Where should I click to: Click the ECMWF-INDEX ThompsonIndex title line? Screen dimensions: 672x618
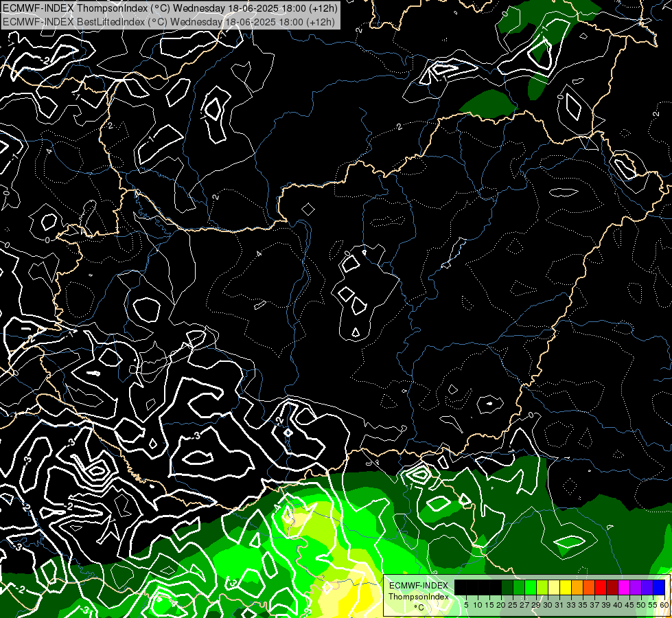coord(170,8)
